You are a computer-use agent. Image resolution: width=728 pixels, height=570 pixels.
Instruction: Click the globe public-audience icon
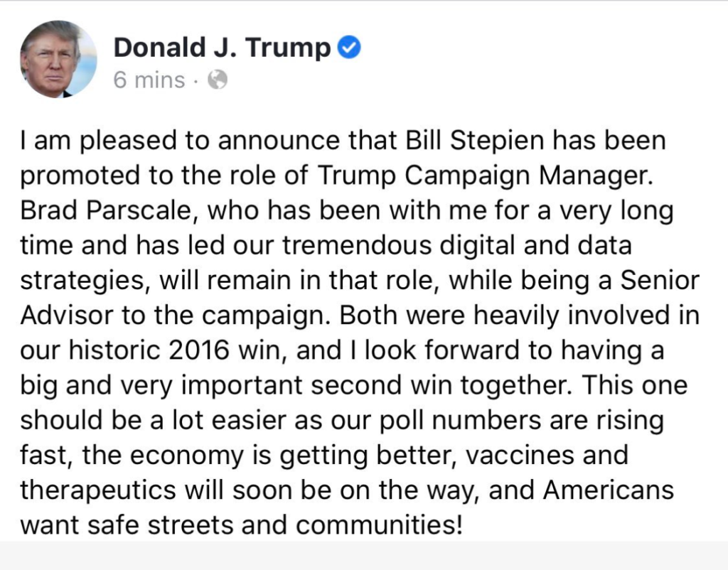click(x=217, y=80)
